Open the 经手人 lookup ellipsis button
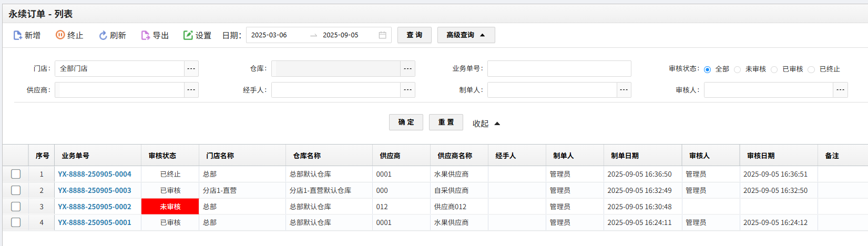Screen dimensions: 868x246 coord(408,90)
